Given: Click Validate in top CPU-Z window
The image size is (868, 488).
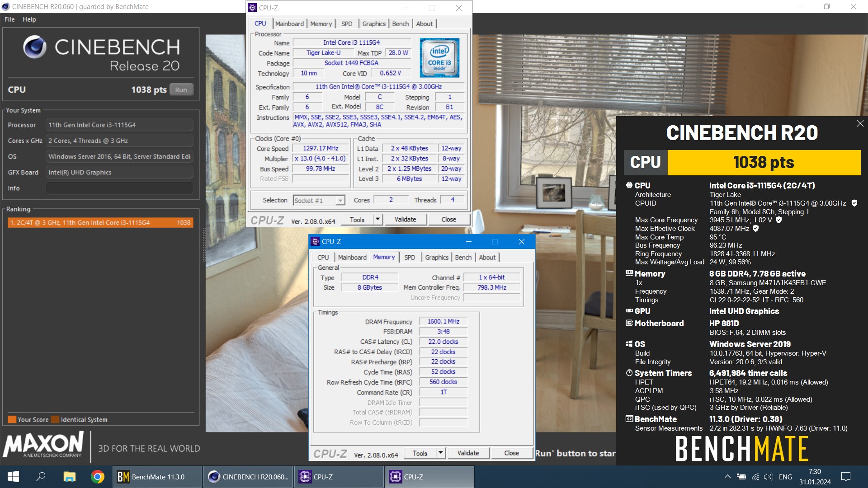Looking at the screenshot, I should coord(405,220).
